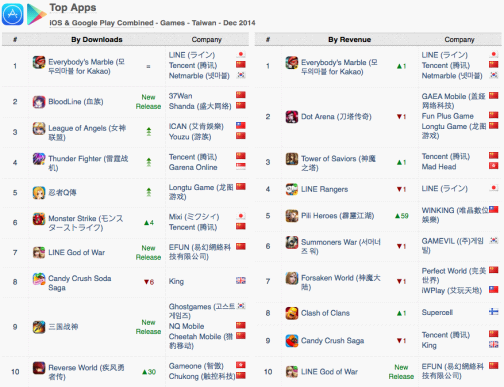
Task: Open the BloodLine game icon
Action: (x=39, y=102)
